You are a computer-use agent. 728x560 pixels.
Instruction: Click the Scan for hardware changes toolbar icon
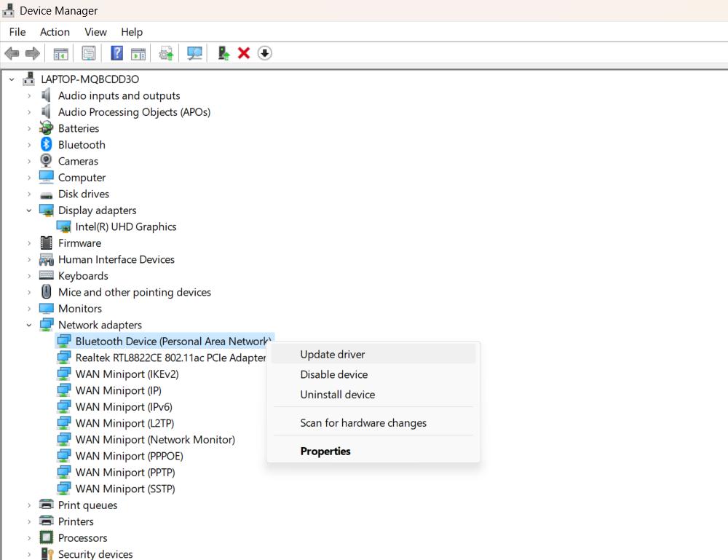[194, 52]
